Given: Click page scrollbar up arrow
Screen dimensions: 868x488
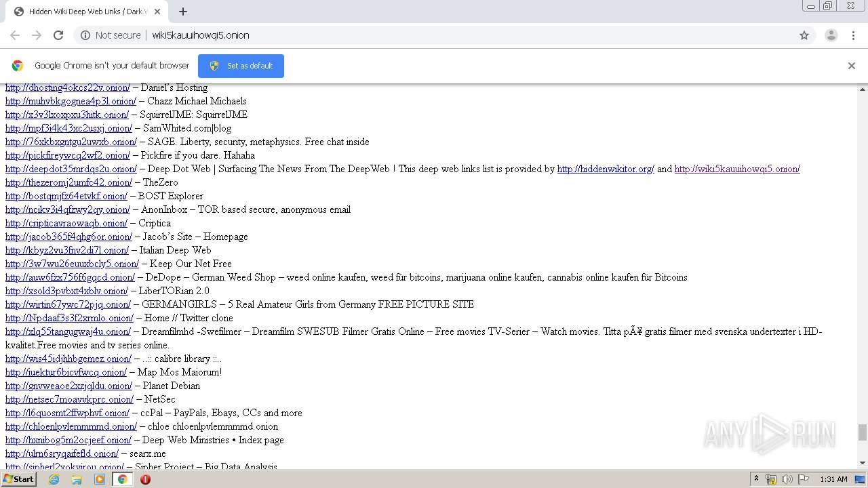Looking at the screenshot, I should coord(863,89).
